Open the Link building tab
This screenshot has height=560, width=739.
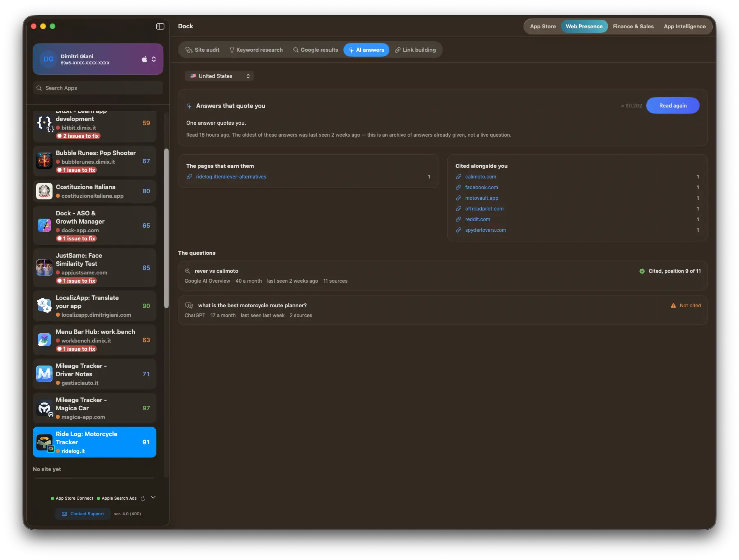click(x=415, y=50)
